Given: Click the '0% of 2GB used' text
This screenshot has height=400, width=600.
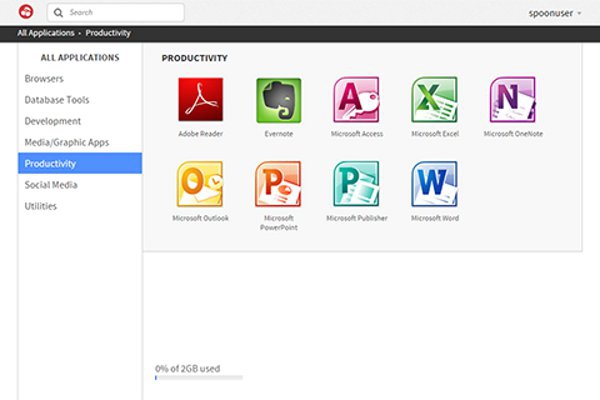Looking at the screenshot, I should tap(188, 369).
